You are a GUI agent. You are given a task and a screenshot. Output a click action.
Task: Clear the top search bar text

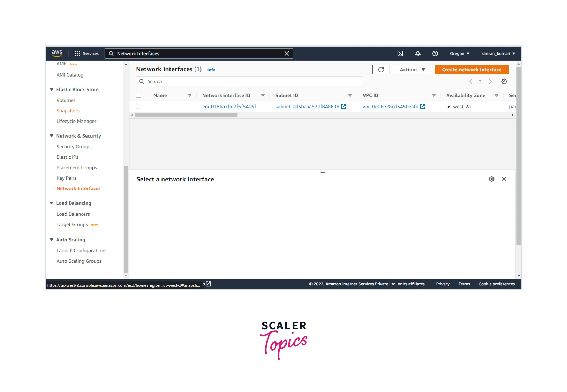(x=287, y=54)
